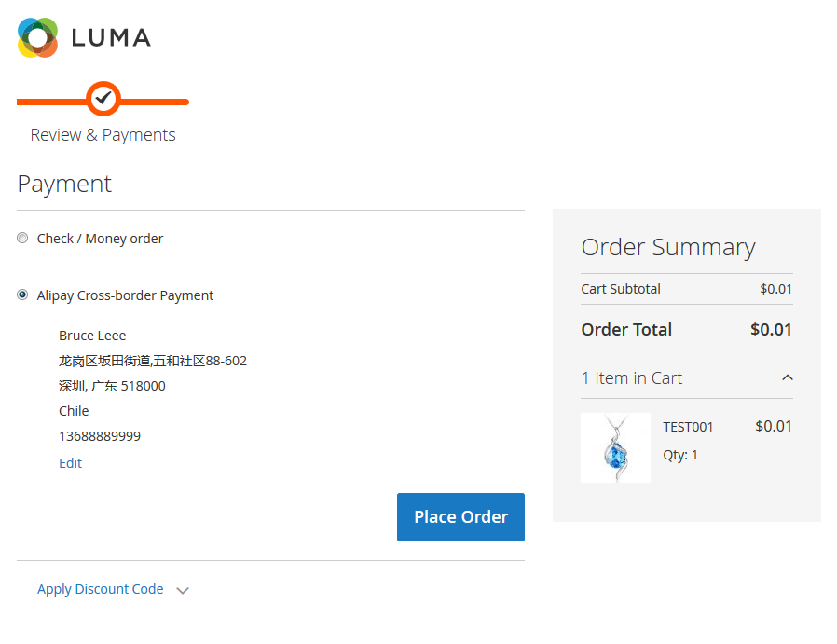Click the caret icon in the Order Summary item list
Viewport: 837px width, 644px height.
click(x=789, y=378)
